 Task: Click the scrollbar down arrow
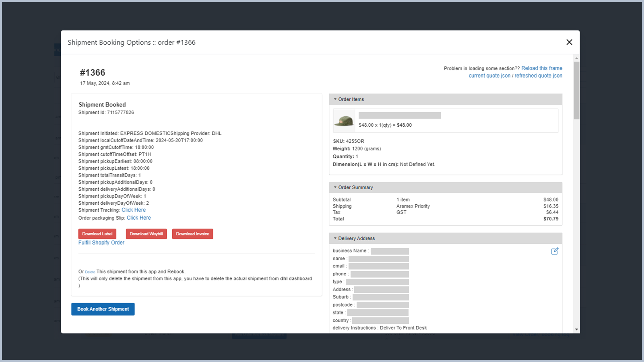pyautogui.click(x=576, y=329)
